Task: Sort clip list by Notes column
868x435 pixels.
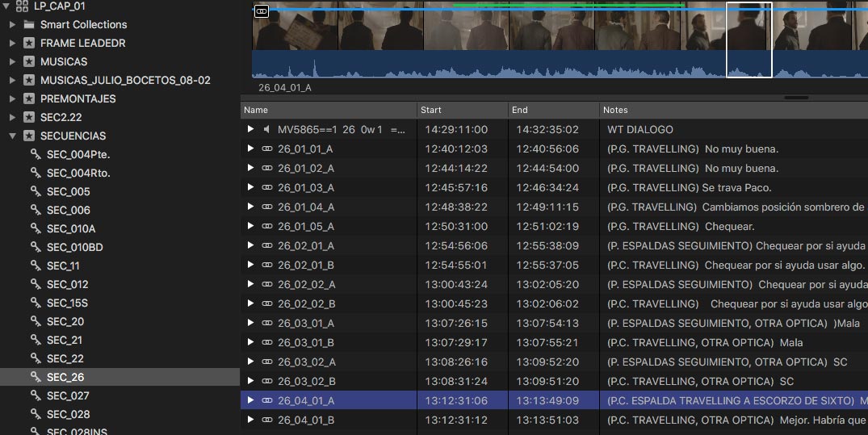Action: click(734, 110)
